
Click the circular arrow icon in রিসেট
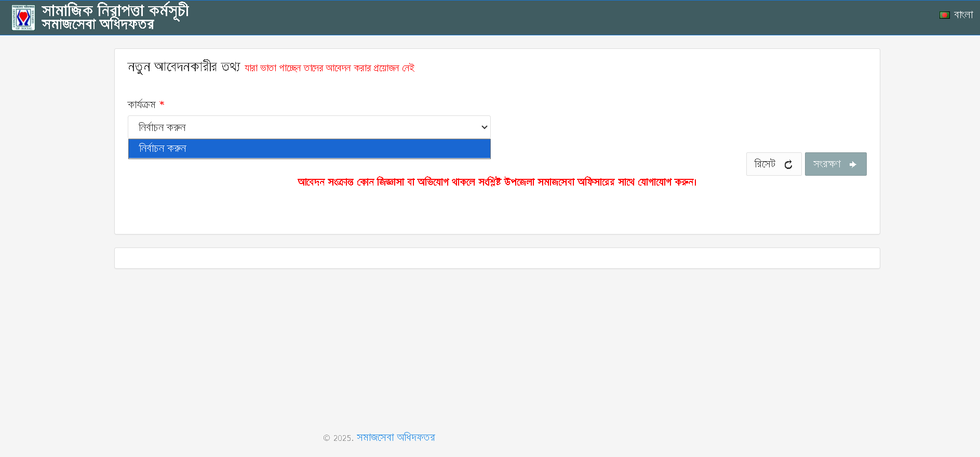coord(788,165)
